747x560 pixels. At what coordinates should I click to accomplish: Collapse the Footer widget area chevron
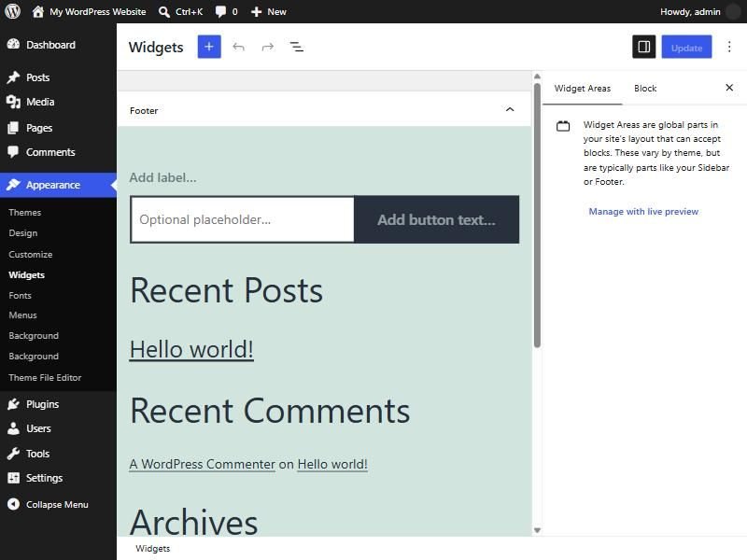[510, 109]
